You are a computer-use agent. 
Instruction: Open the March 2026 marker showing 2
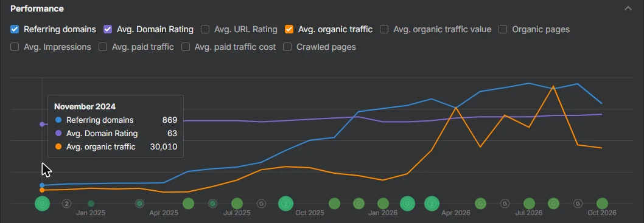[432, 204]
